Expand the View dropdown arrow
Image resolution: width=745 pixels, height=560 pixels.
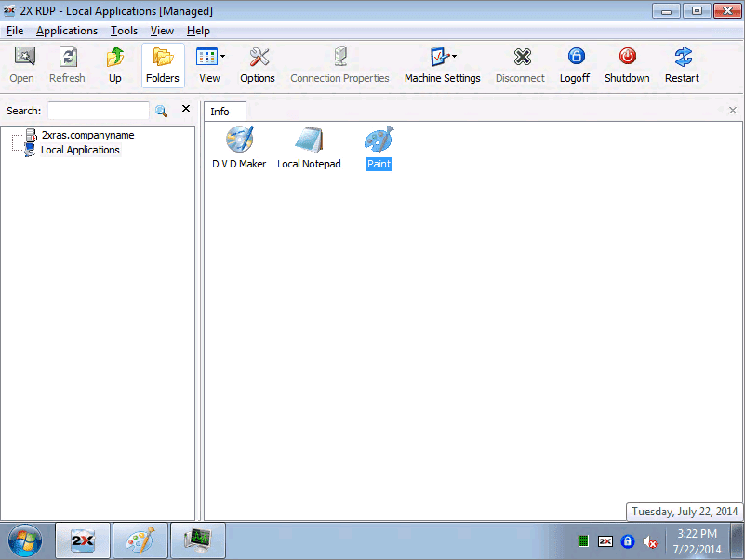point(223,57)
